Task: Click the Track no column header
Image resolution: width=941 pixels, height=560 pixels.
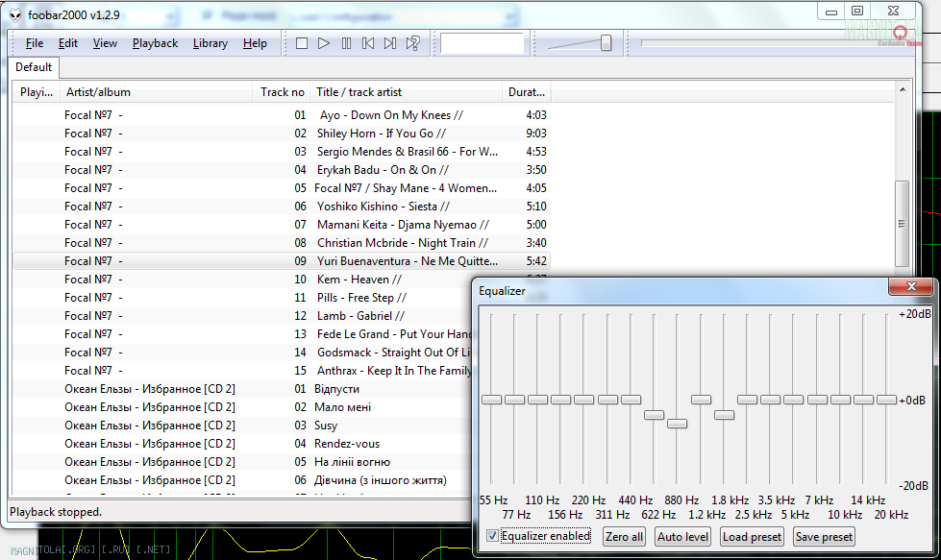Action: pyautogui.click(x=282, y=92)
